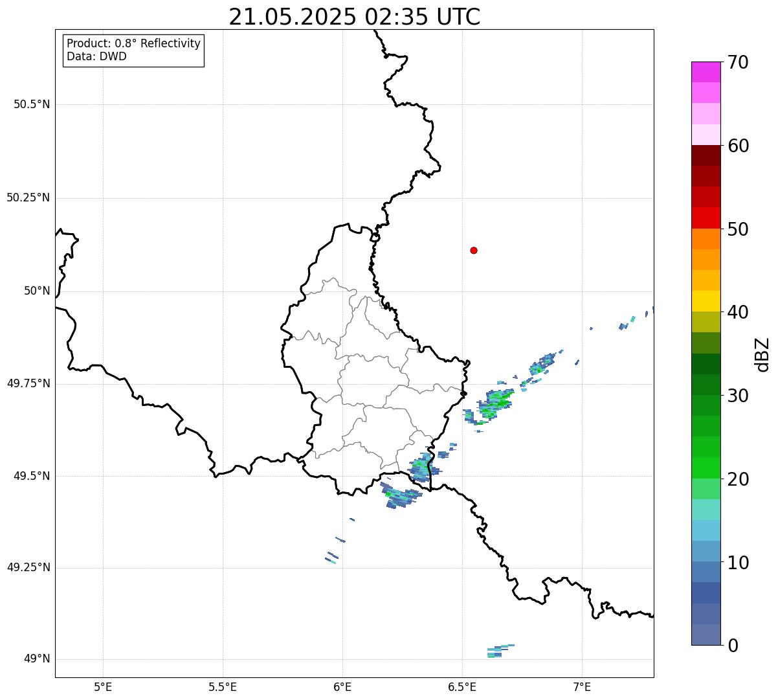Click the colorbar tick label 60
Image resolution: width=778 pixels, height=700 pixels.
click(738, 146)
